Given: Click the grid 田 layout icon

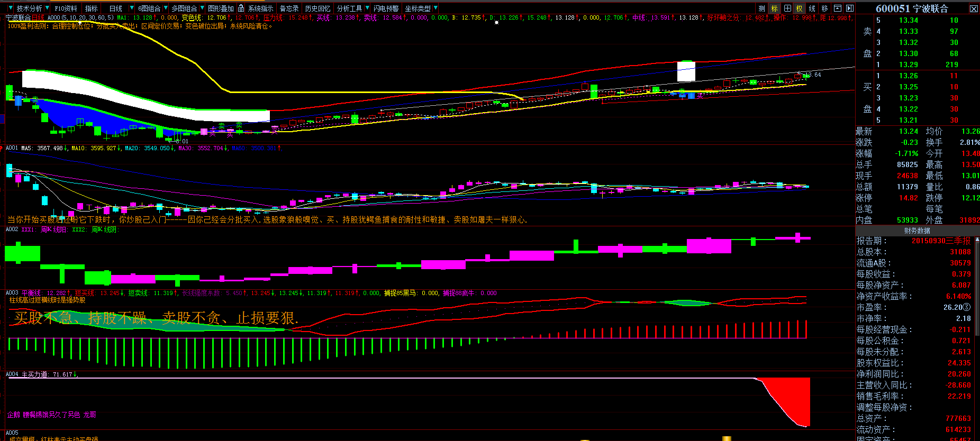Looking at the screenshot, I should click(x=787, y=8).
